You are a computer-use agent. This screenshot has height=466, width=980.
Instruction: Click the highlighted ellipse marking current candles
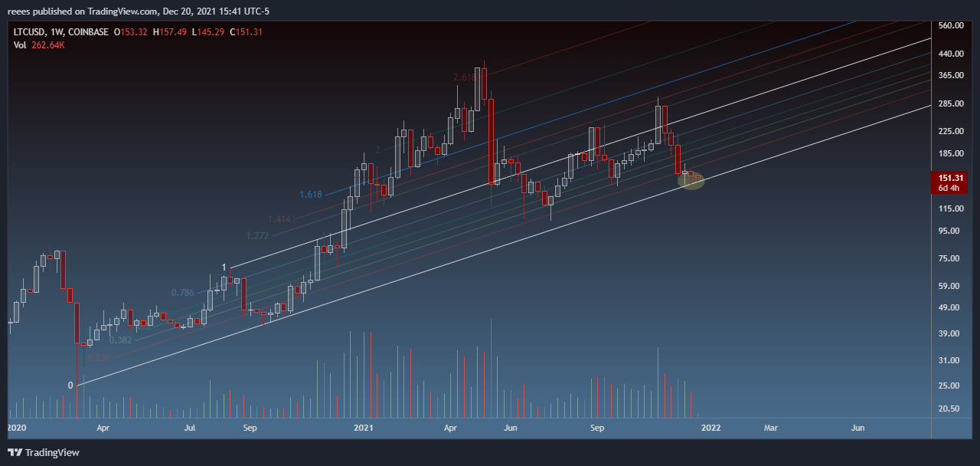point(691,180)
